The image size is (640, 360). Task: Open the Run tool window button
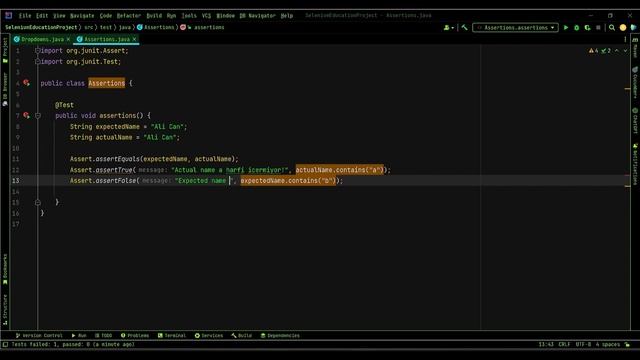[x=79, y=336]
